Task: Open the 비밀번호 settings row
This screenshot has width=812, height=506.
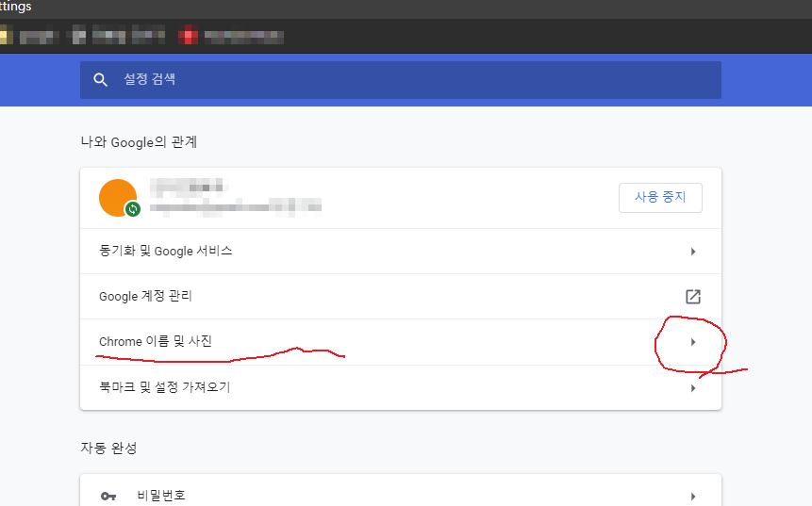Action: [400, 491]
